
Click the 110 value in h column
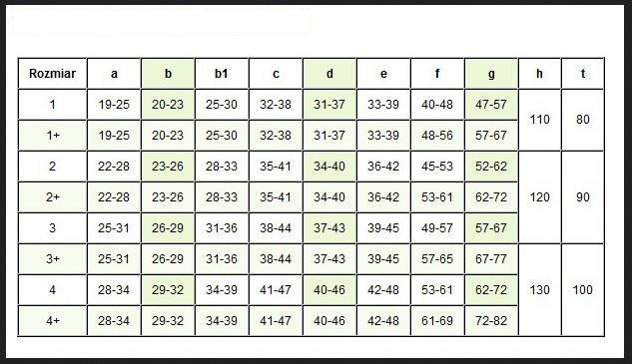pyautogui.click(x=540, y=120)
